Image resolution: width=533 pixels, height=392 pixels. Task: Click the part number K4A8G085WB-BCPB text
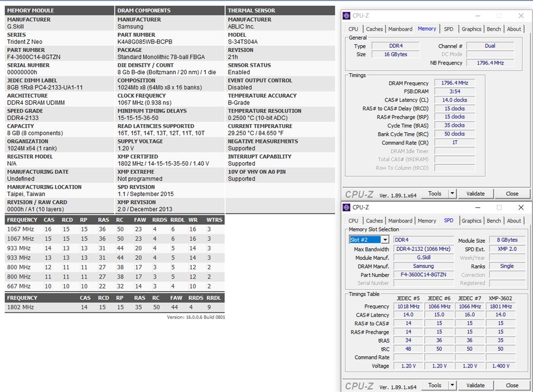click(x=145, y=42)
